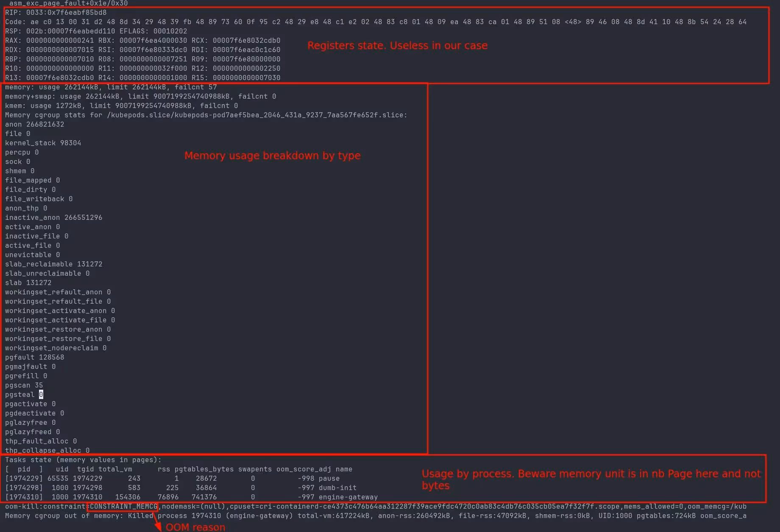Click the 'percpu 0' line
Screen dimensions: 780x532
(x=22, y=152)
